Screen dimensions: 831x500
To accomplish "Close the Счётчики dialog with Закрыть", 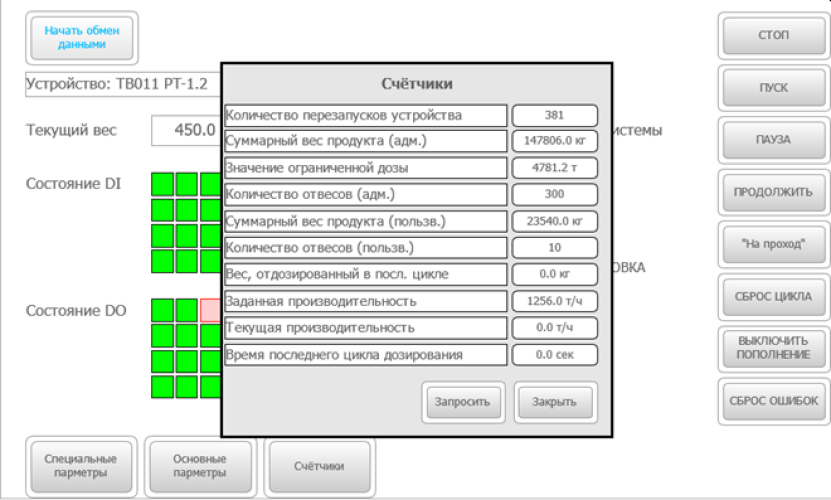I will tap(555, 402).
